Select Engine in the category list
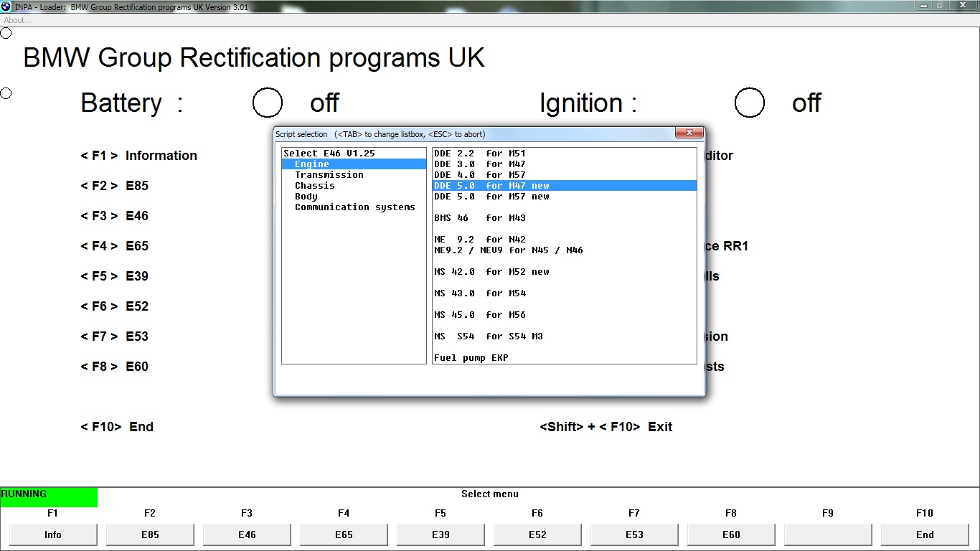This screenshot has height=551, width=980. pos(311,164)
